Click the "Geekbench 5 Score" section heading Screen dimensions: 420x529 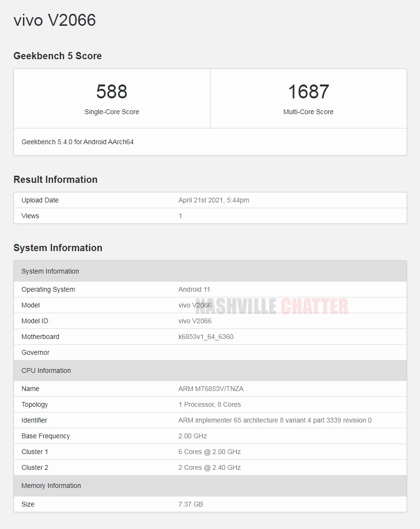57,56
